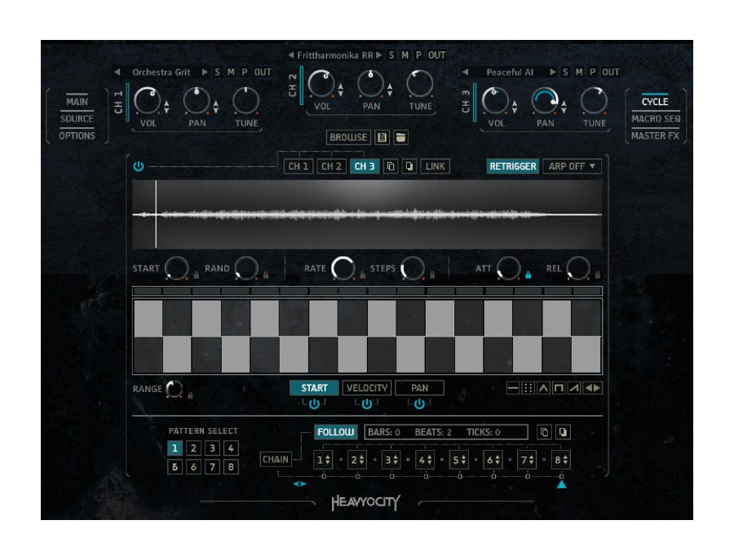Click the RATE knob
Screen dimensions: 734x560
pos(343,268)
